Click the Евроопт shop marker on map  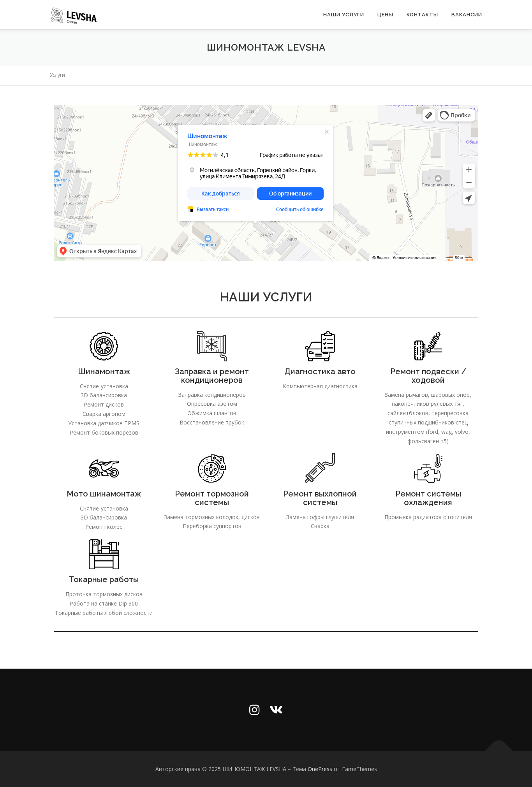click(x=208, y=238)
